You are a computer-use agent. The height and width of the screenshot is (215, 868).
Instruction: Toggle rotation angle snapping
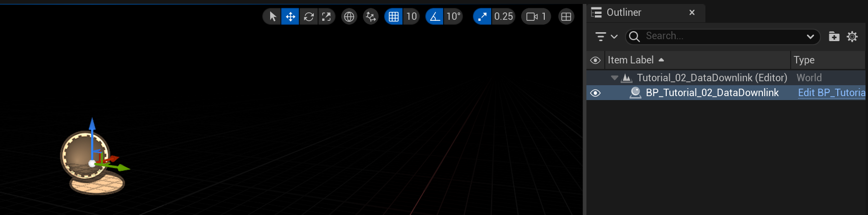point(435,17)
